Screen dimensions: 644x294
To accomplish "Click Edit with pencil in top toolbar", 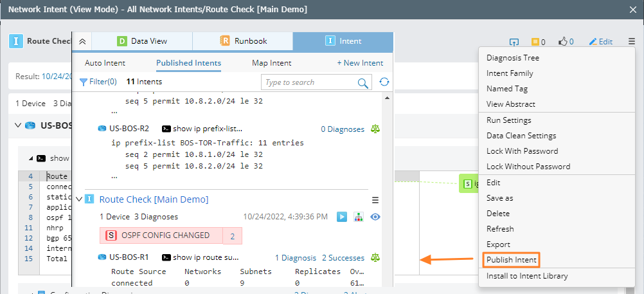I will [601, 42].
